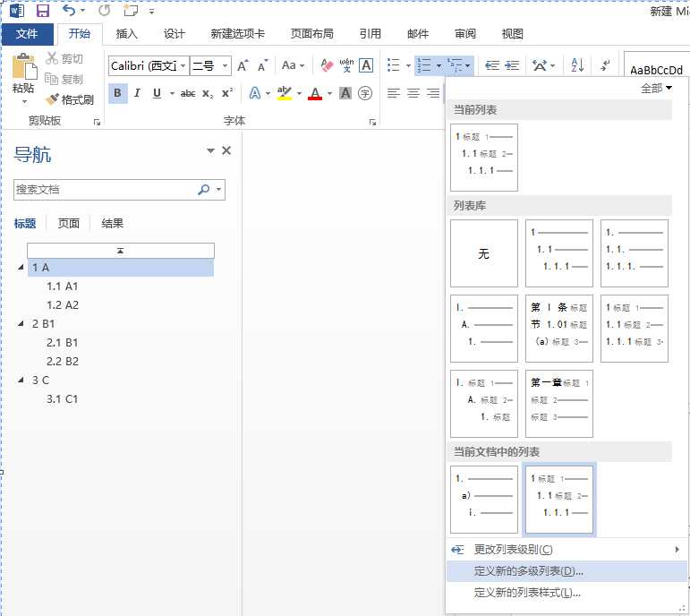
Task: Select 定义新的多级列表 menu entry
Action: [x=566, y=571]
